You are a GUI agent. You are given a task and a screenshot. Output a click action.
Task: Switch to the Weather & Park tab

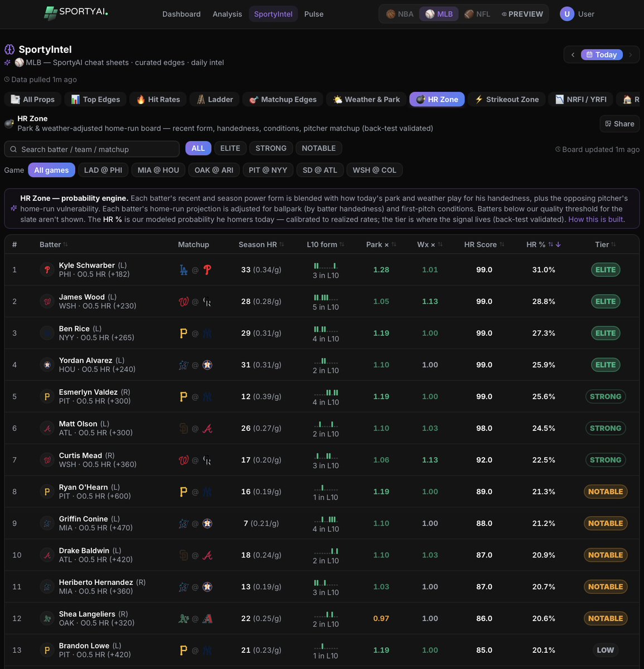coord(366,99)
